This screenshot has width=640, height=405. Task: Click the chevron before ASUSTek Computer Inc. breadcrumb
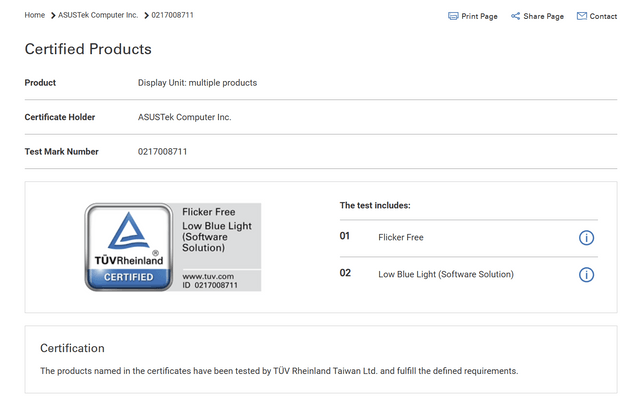(53, 16)
